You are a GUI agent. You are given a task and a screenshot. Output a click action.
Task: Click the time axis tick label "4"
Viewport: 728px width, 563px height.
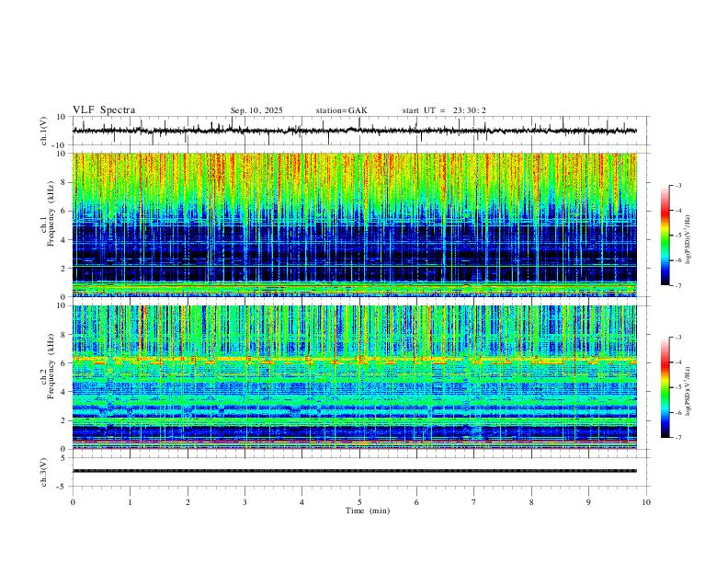(301, 502)
